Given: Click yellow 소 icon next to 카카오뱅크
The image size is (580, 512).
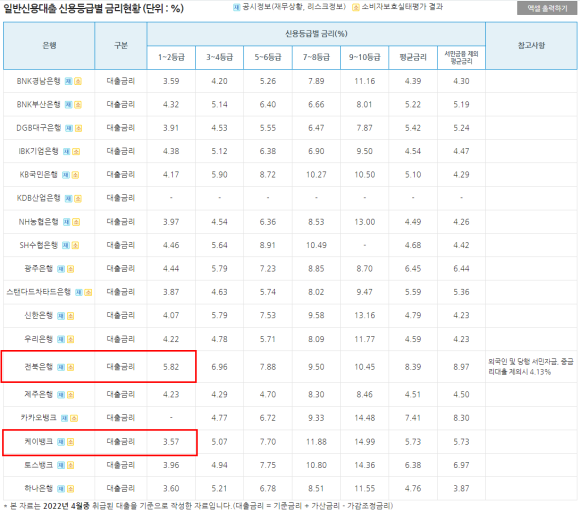Looking at the screenshot, I should [x=74, y=418].
